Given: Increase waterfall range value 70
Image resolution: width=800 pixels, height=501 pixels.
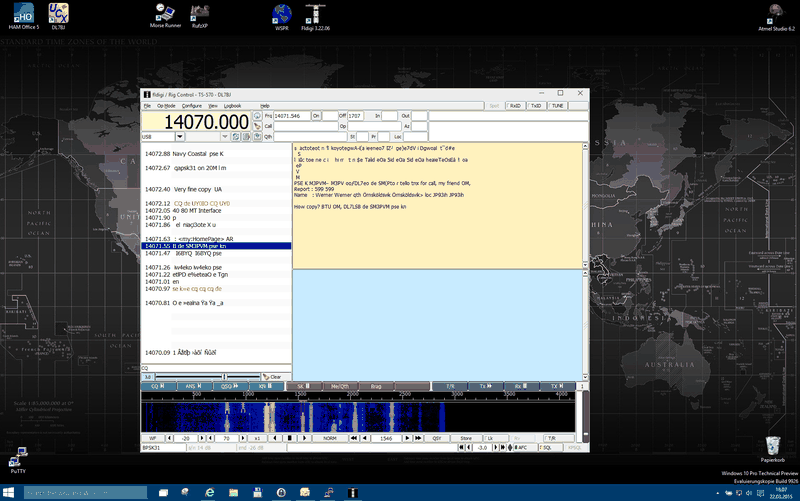Looking at the screenshot, I should tap(243, 438).
